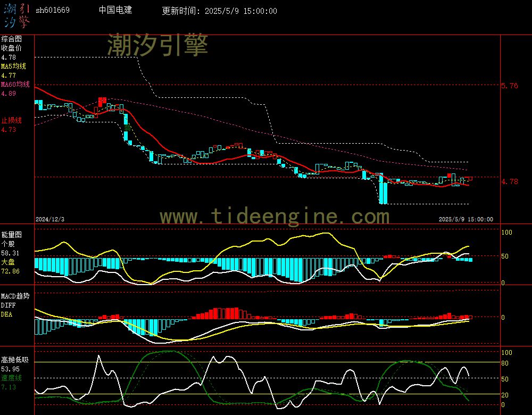Click the 收盘价 label
This screenshot has width=532, height=415.
[x=11, y=48]
